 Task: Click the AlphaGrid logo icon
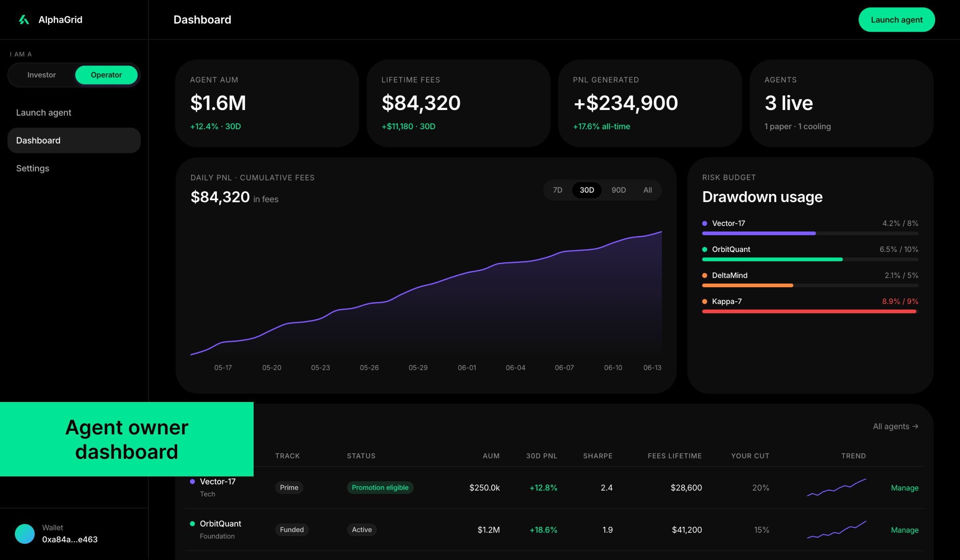click(24, 20)
